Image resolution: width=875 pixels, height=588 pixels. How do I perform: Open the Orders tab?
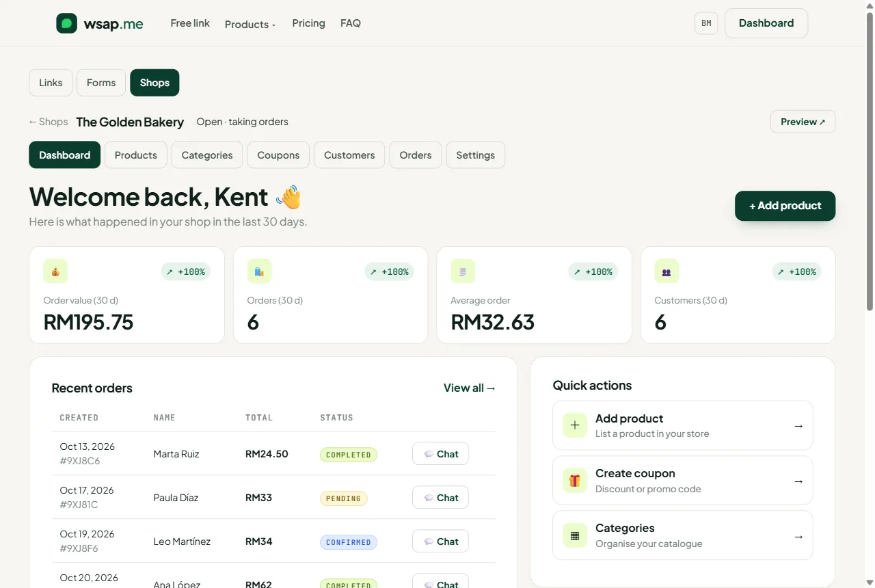[x=416, y=155]
